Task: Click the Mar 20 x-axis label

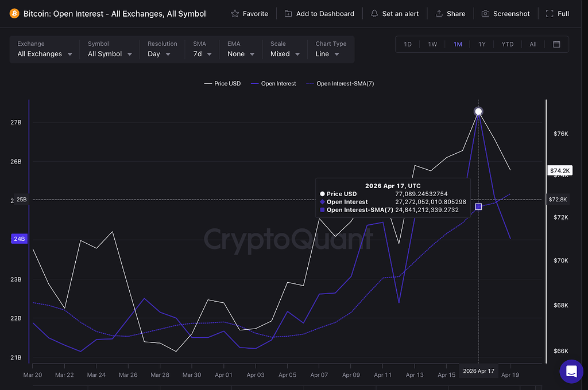Action: pyautogui.click(x=33, y=375)
